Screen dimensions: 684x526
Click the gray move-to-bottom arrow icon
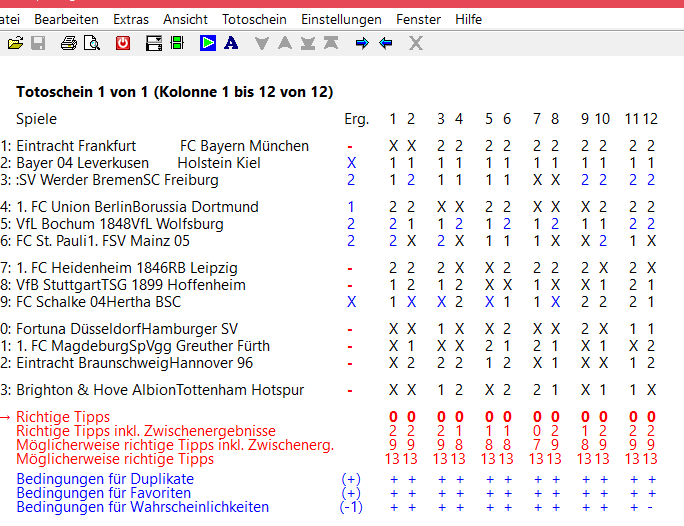(x=308, y=43)
